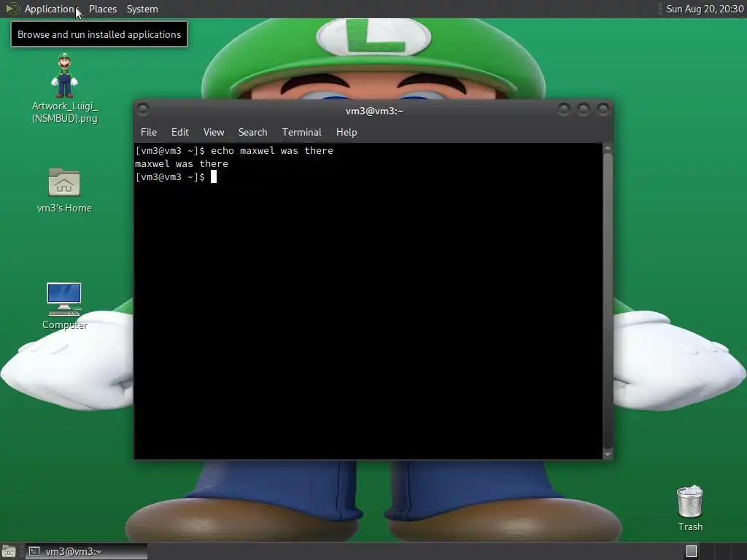This screenshot has width=747, height=560.
Task: Click the vm3@vm3:~ taskbar button
Action: [x=86, y=551]
